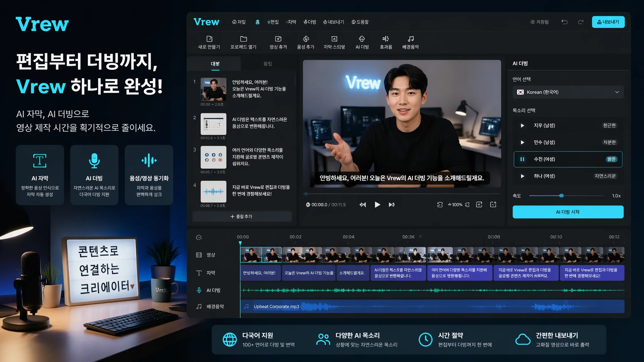Image resolution: width=644 pixels, height=362 pixels.
Task: Click the 영상 track icon in timeline
Action: point(199,255)
